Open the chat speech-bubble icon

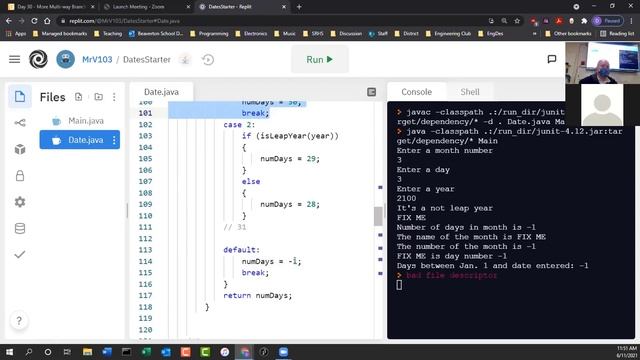click(x=551, y=60)
